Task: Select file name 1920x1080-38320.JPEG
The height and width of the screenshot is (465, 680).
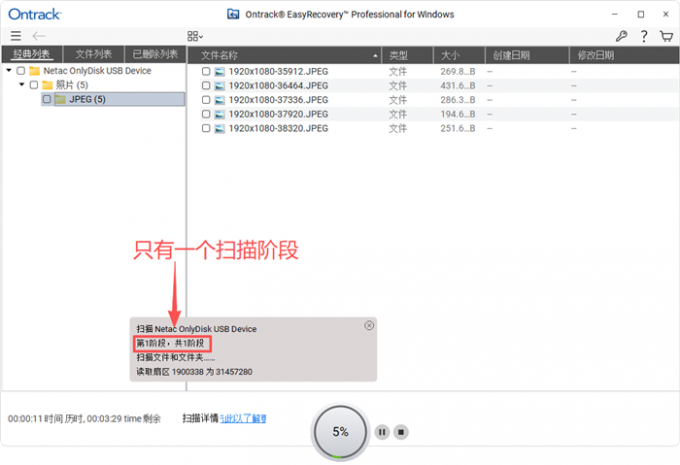Action: pos(278,128)
